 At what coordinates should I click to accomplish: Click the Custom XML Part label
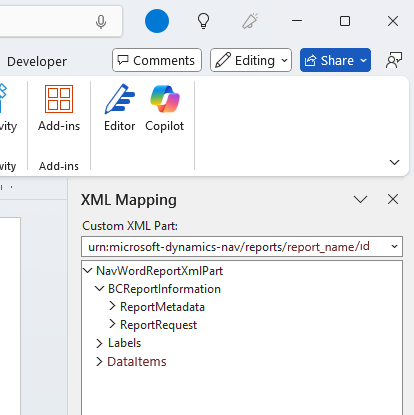coord(130,226)
